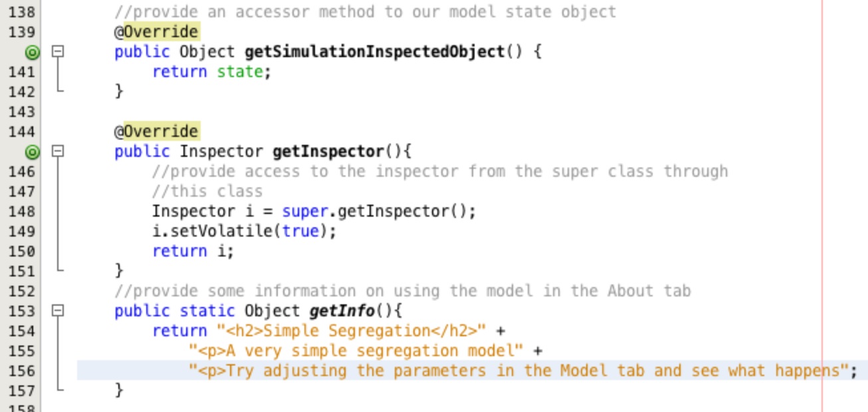Click override glyph beside getInspector method
868x412 pixels.
click(32, 152)
